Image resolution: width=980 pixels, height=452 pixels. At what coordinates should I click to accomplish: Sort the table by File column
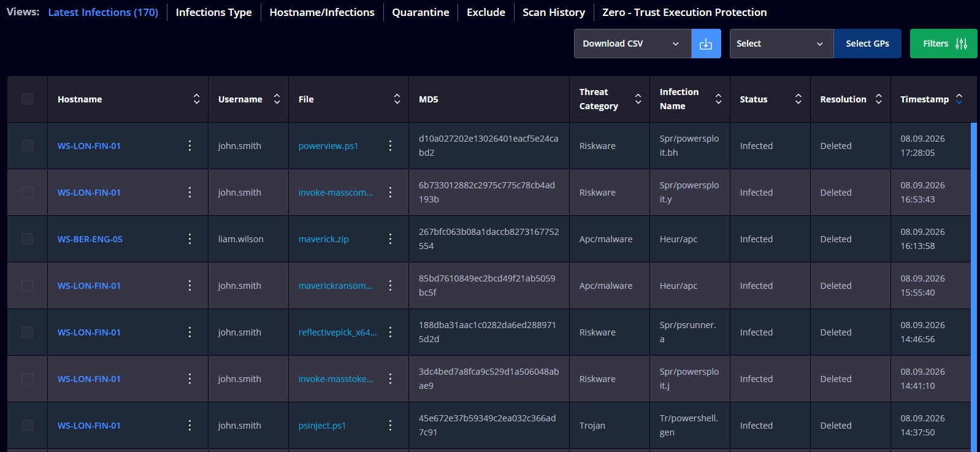pos(397,99)
